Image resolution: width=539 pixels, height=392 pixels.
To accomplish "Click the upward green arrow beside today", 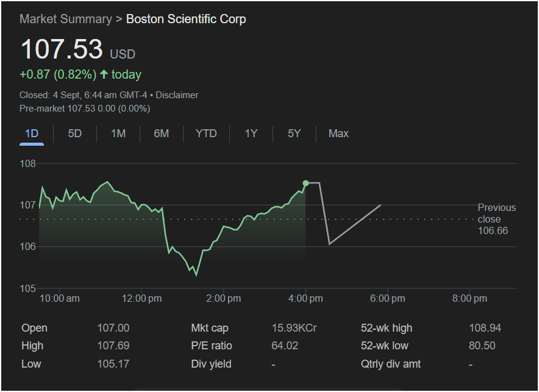I will (x=104, y=74).
